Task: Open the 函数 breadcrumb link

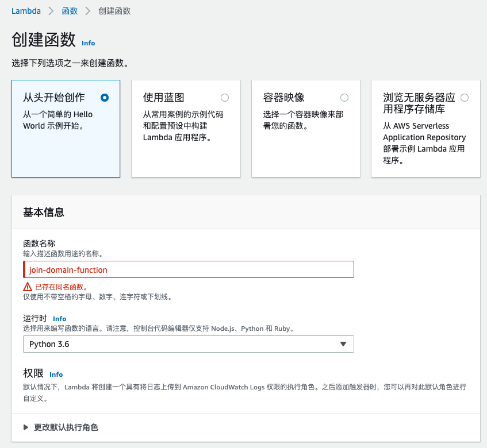Action: point(70,11)
